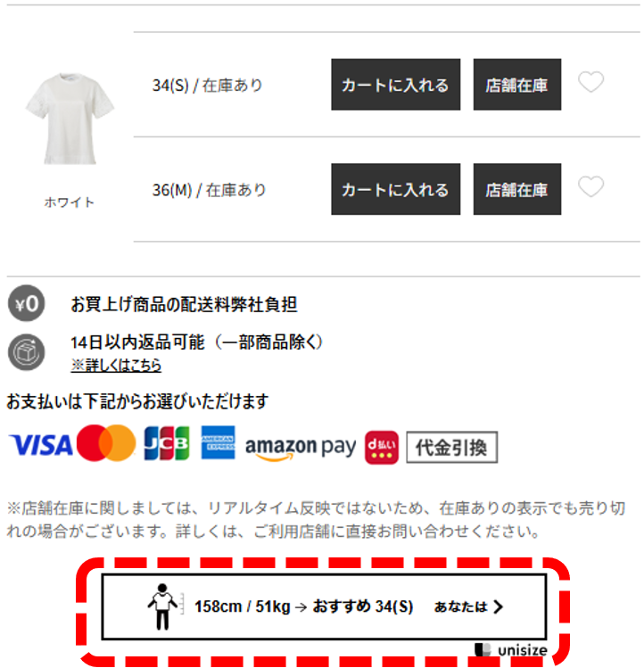Favorite the 34(S) size with heart icon
This screenshot has height=668, width=644.
590,82
